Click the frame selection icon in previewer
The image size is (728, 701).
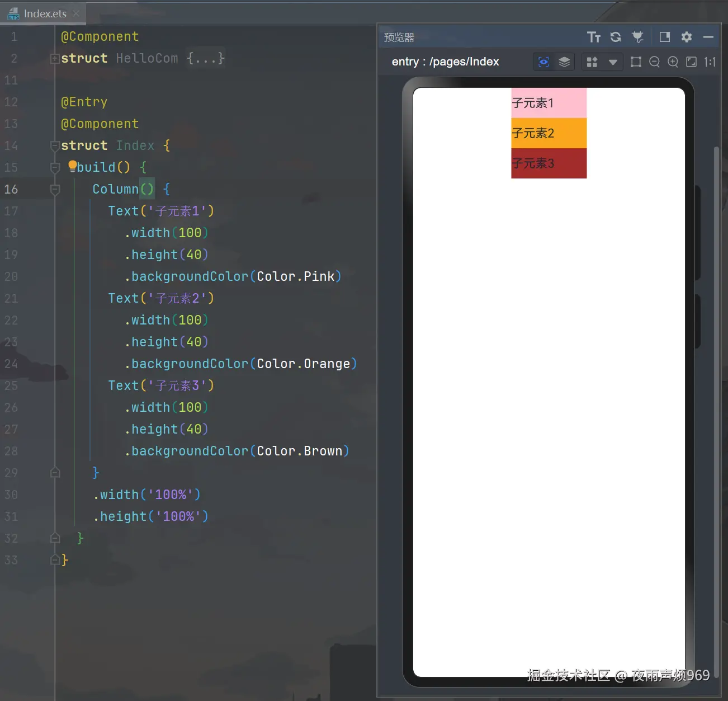[636, 62]
